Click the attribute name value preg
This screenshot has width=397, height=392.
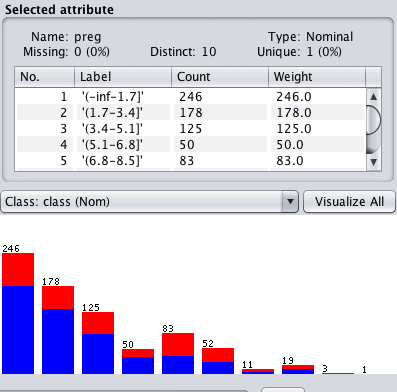coord(88,37)
